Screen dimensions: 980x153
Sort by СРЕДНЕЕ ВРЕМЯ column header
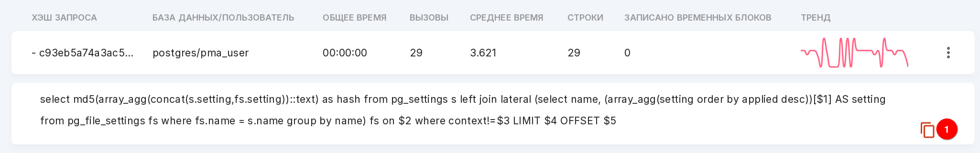[506, 17]
